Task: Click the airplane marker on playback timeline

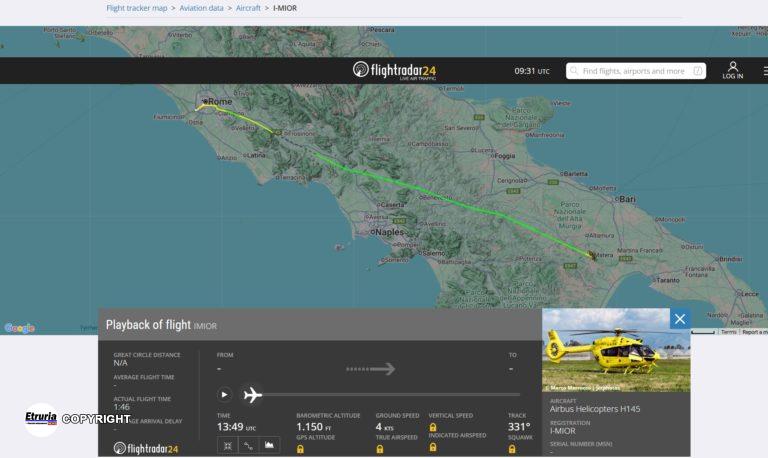Action: tap(253, 394)
